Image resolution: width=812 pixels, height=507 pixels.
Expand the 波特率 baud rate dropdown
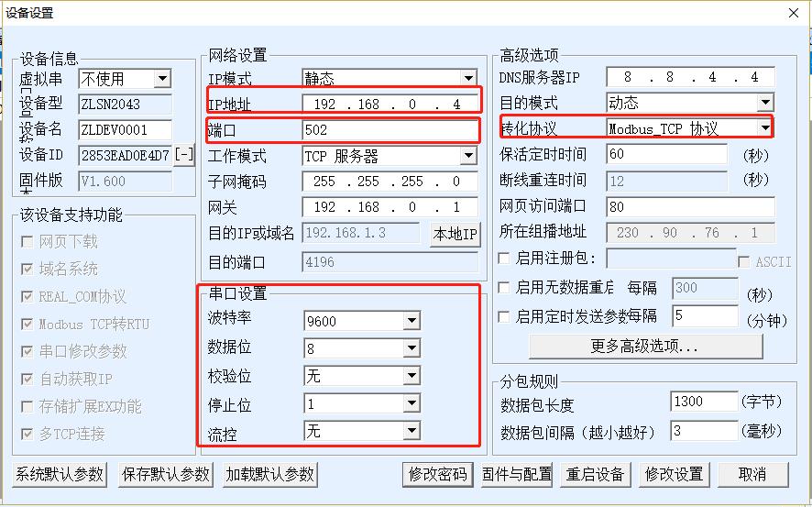pos(411,321)
